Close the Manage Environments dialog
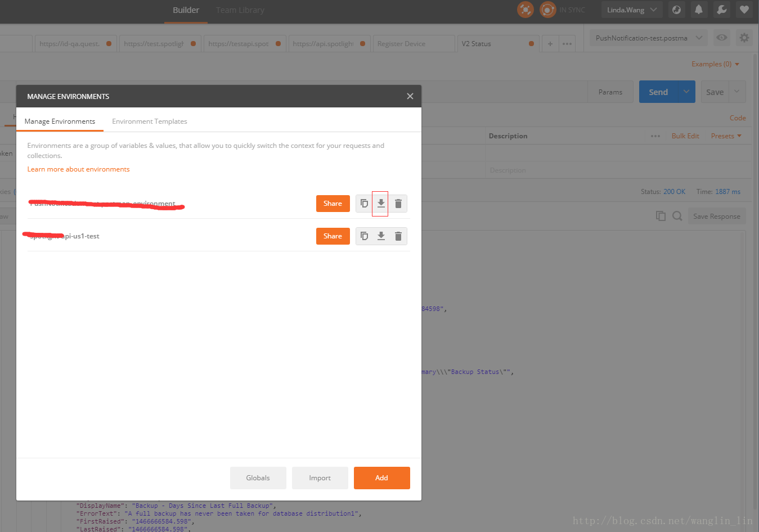Screen dimensions: 759x532 click(410, 96)
